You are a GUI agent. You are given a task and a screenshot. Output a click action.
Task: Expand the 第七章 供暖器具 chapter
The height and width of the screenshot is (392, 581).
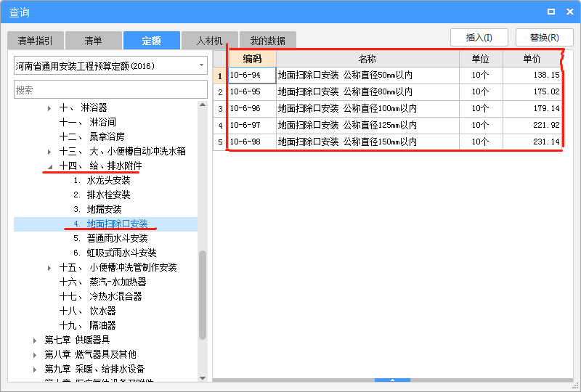pos(34,340)
